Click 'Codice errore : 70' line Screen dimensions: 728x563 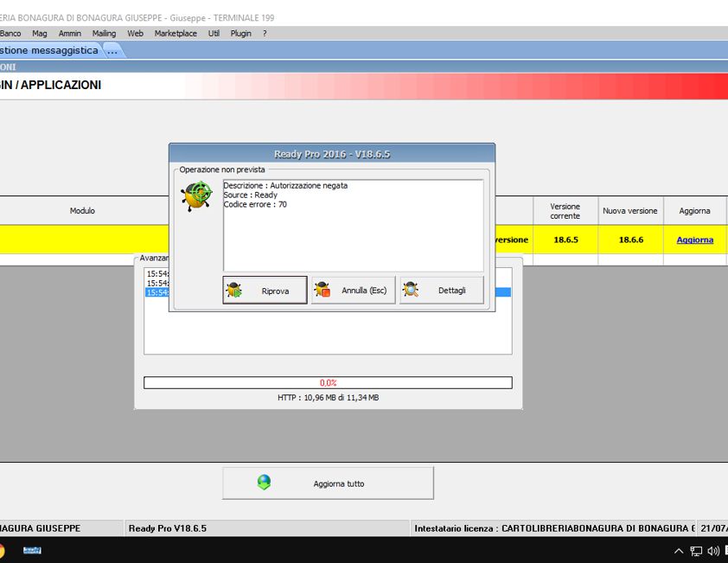click(255, 204)
